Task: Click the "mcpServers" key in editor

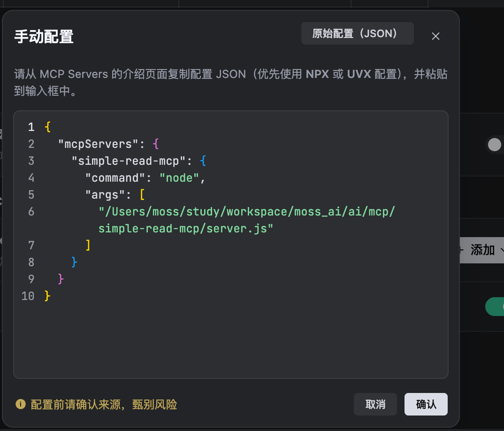Action: click(x=98, y=144)
